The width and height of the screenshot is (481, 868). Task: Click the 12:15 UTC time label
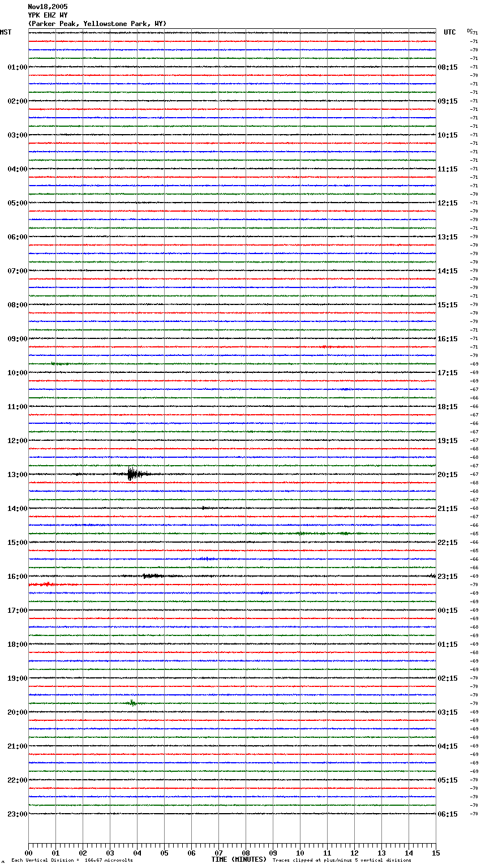point(448,203)
